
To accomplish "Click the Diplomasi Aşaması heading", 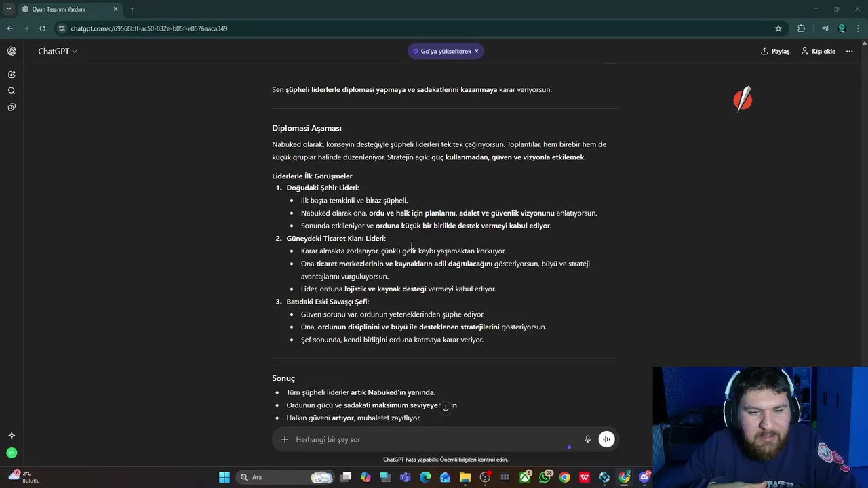I will coord(307,128).
